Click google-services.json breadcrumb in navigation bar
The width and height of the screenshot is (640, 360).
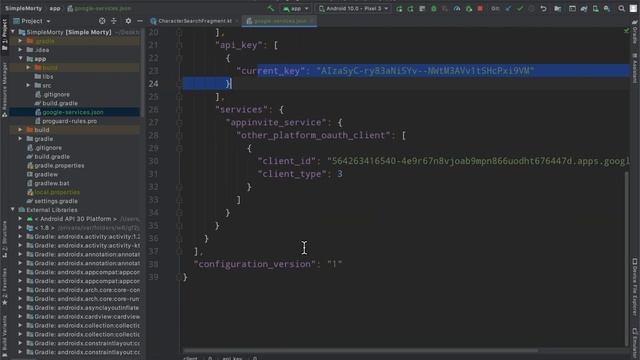[x=99, y=8]
